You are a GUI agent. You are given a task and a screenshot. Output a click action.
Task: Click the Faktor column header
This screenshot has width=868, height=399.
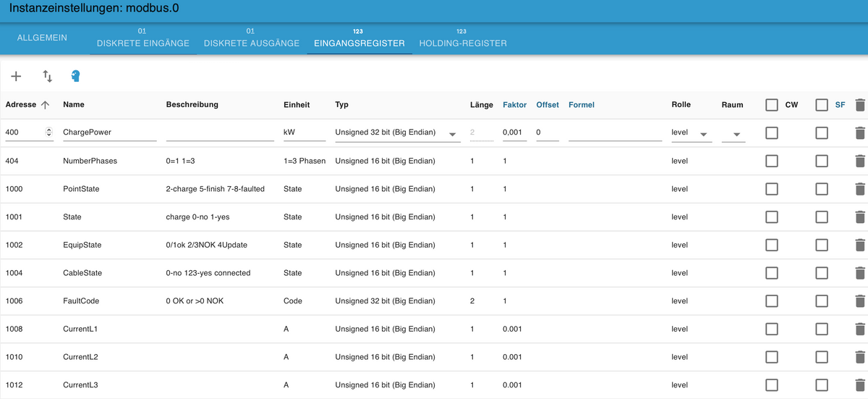coord(514,105)
